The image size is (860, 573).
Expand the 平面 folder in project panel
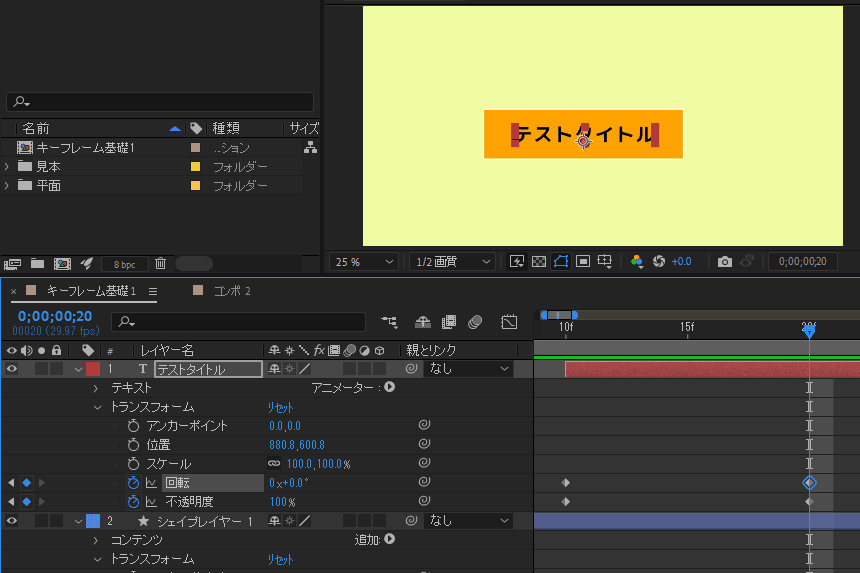pyautogui.click(x=7, y=185)
